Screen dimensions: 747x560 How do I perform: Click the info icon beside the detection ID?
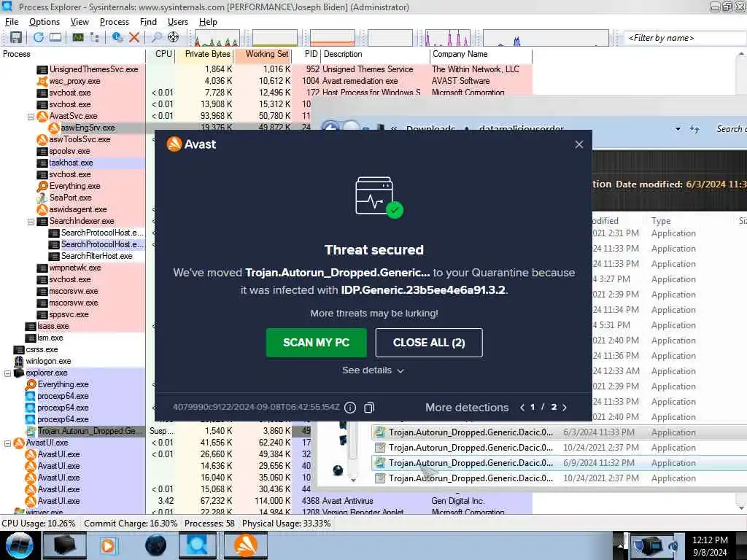click(x=350, y=408)
